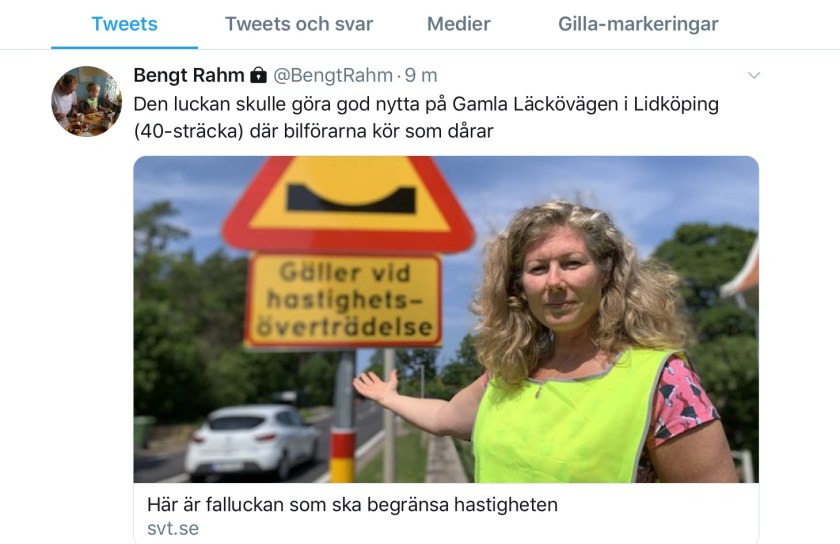Click the padlock protected-account icon

pyautogui.click(x=259, y=76)
